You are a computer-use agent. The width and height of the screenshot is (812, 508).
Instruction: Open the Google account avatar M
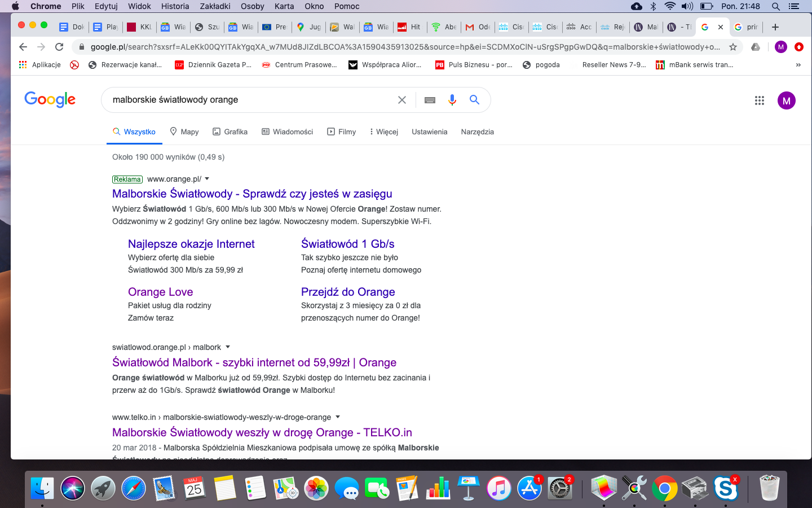click(x=787, y=100)
